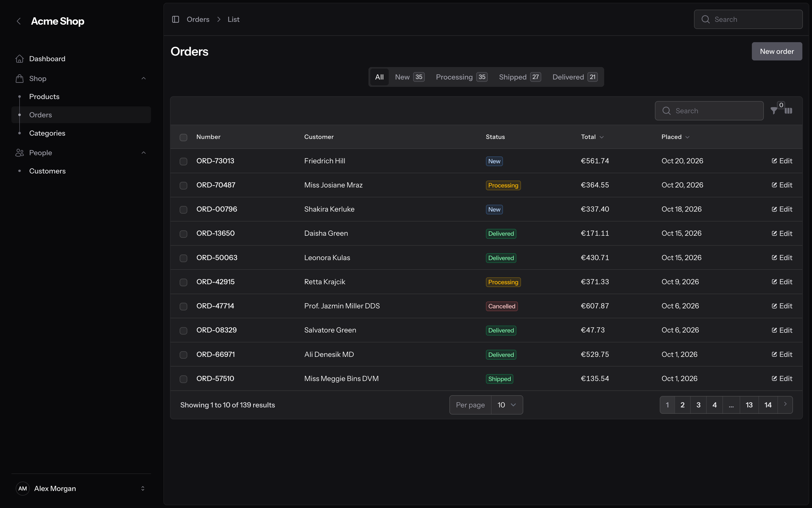Open Alex Morgan user menu chevrons
The height and width of the screenshot is (508, 812).
pos(143,488)
